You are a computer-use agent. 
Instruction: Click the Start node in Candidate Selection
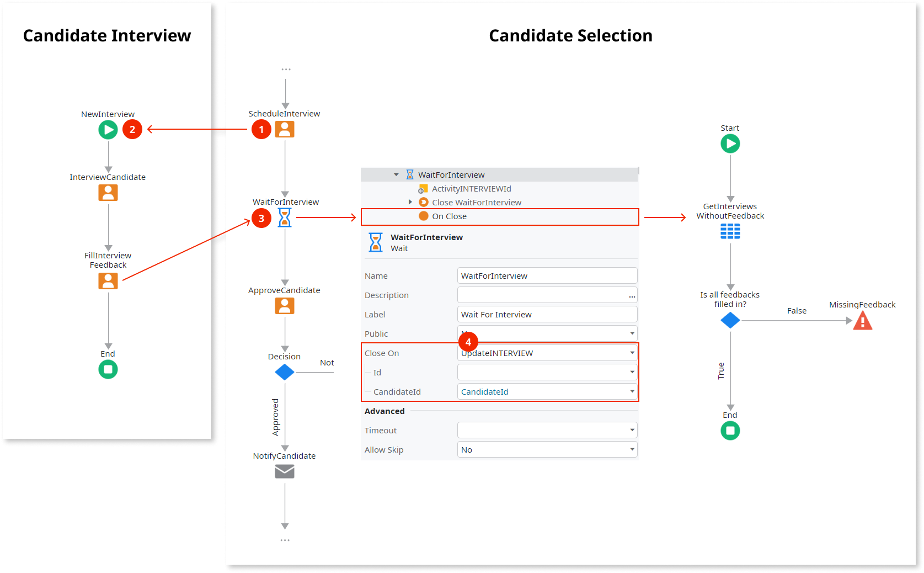click(730, 144)
